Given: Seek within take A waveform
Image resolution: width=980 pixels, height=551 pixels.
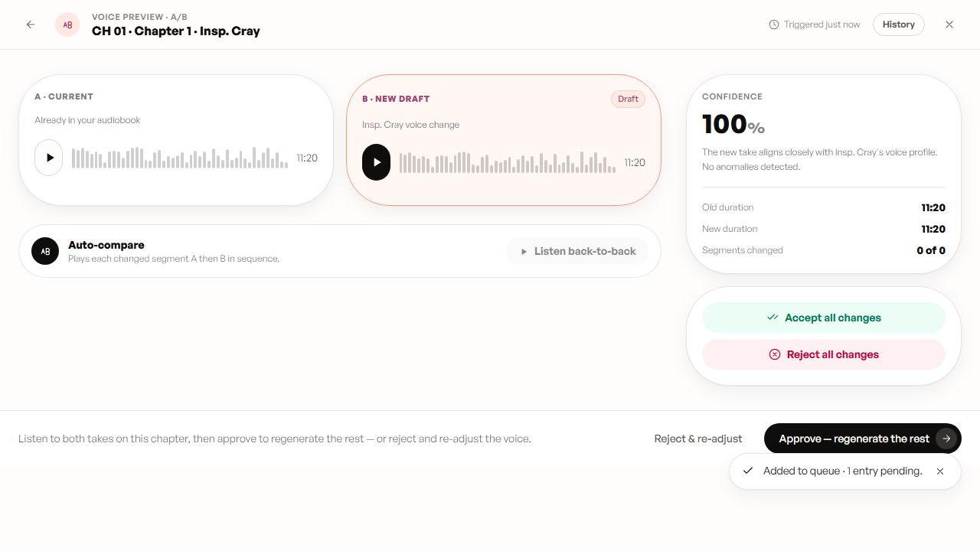Looking at the screenshot, I should tap(180, 158).
